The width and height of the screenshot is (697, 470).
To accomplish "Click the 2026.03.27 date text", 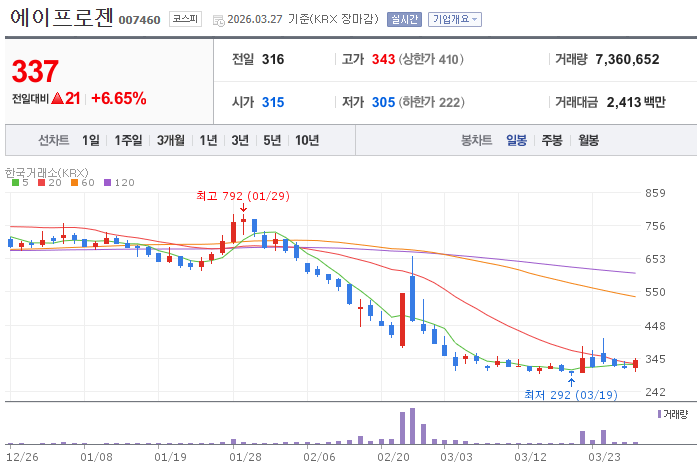I will tap(255, 19).
